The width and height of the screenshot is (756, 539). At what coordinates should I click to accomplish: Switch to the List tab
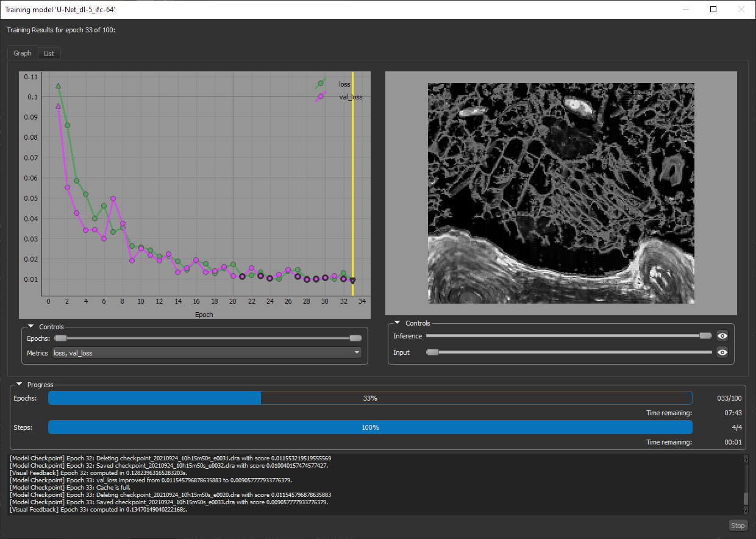pyautogui.click(x=49, y=54)
